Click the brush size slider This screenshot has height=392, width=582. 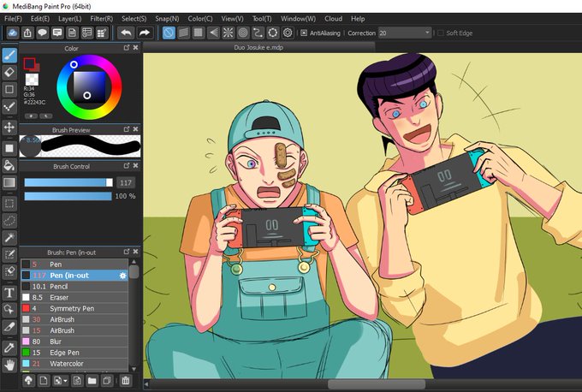[x=68, y=182]
